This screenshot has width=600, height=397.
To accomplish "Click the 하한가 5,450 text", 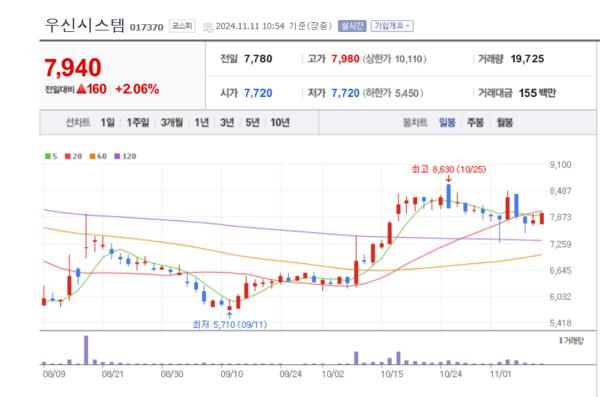I will pos(393,93).
